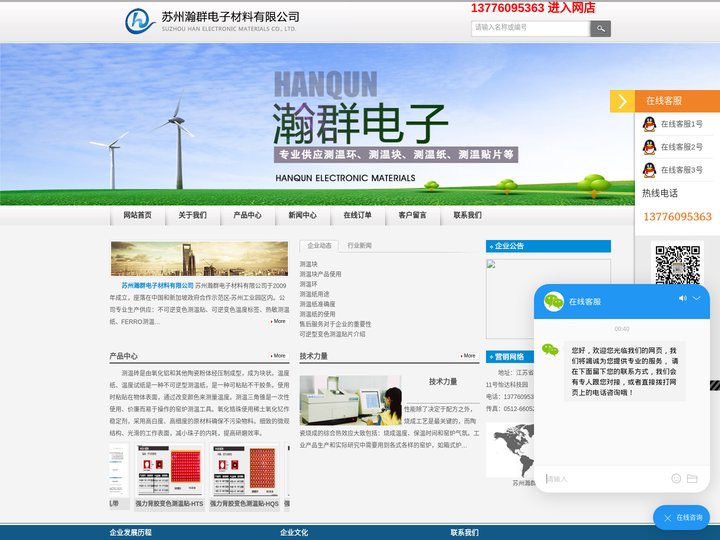Click the 苏州瀚群电子材料有限公司 blue link
Viewport: 720px width, 540px height.
click(158, 286)
